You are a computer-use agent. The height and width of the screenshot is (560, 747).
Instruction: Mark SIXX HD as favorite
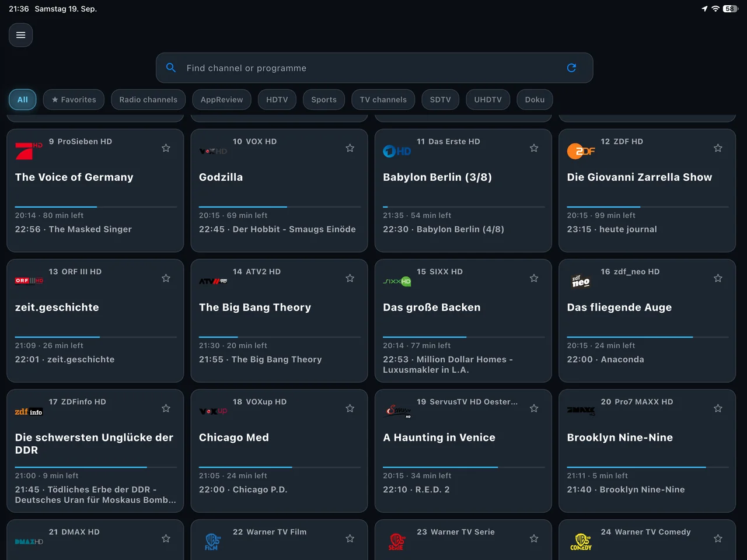(534, 278)
